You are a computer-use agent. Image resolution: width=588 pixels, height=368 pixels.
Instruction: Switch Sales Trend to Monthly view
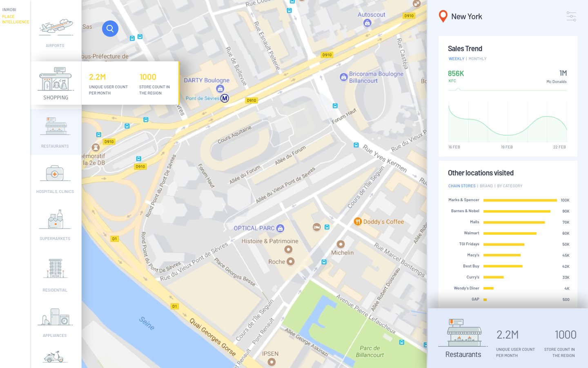point(477,59)
